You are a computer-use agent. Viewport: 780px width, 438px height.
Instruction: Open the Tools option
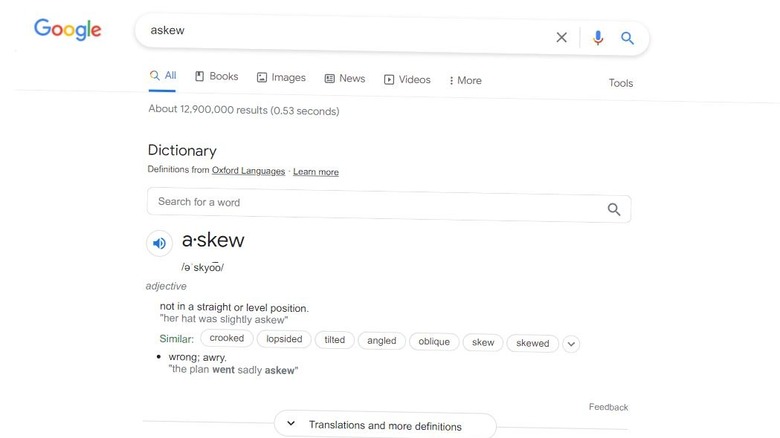click(621, 83)
